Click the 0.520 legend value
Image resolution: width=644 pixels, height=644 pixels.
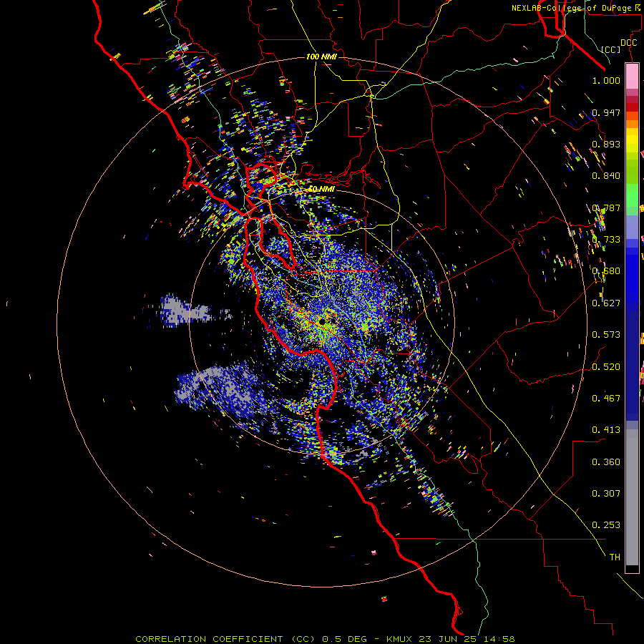pyautogui.click(x=606, y=367)
